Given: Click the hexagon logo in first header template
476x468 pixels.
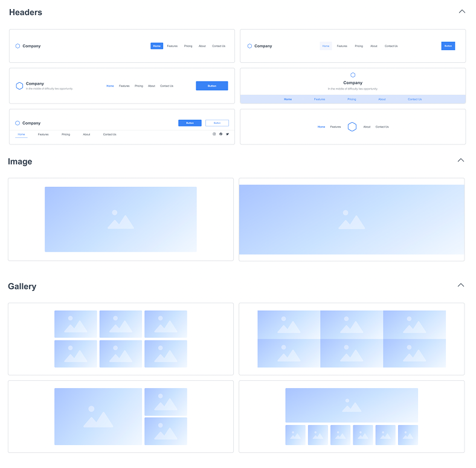Looking at the screenshot, I should tap(18, 46).
